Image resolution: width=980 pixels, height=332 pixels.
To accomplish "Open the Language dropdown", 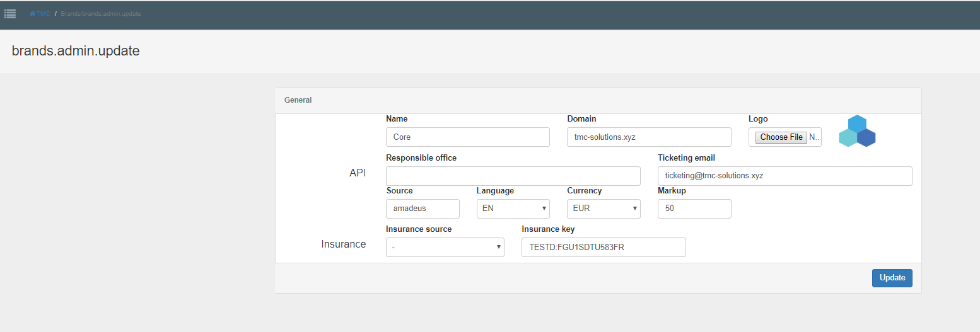I will click(513, 209).
